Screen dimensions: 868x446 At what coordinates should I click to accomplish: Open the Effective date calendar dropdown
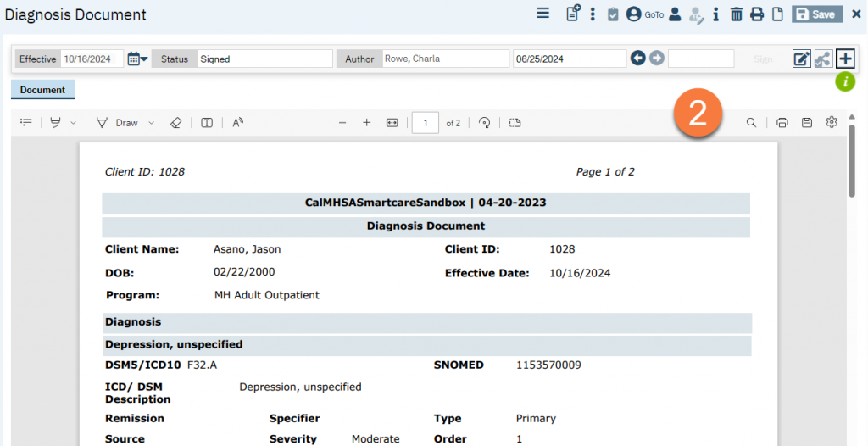point(137,59)
